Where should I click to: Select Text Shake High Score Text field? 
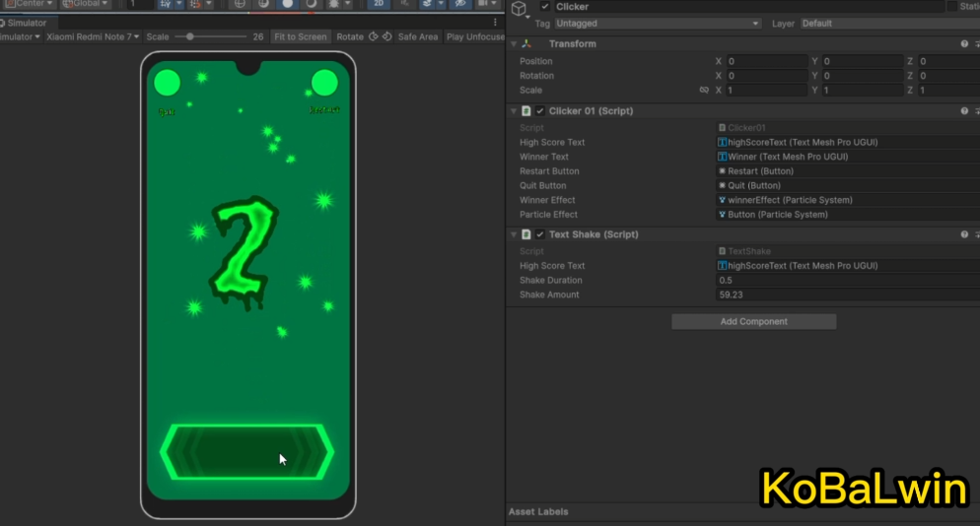848,266
